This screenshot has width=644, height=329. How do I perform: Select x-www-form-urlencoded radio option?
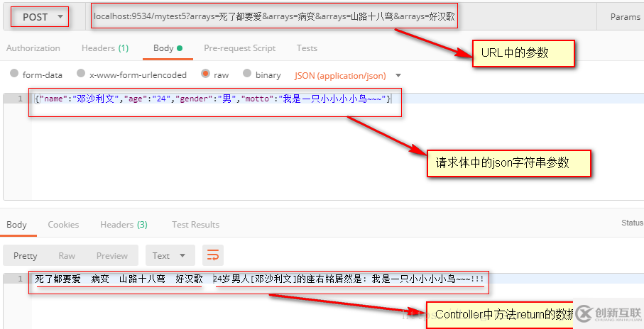pyautogui.click(x=82, y=74)
